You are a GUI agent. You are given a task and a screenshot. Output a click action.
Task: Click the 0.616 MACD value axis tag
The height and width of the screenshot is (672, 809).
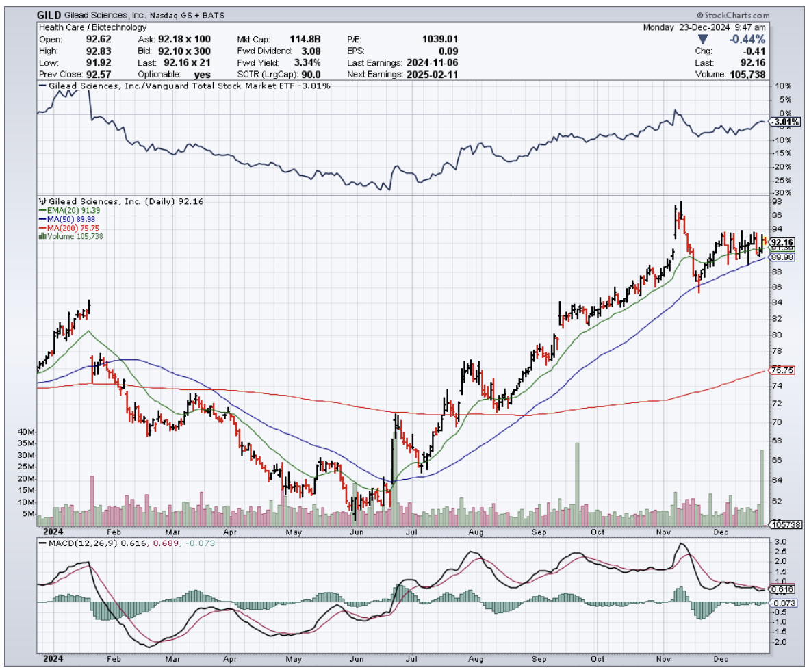782,589
